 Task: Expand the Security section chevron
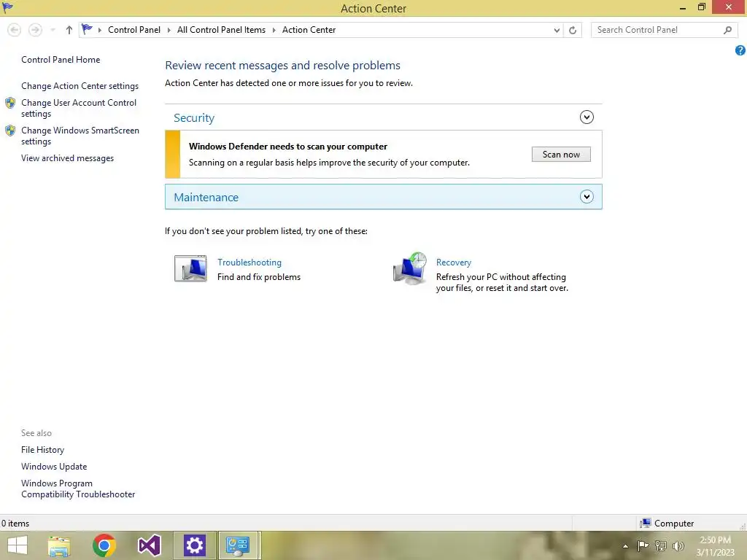point(587,117)
